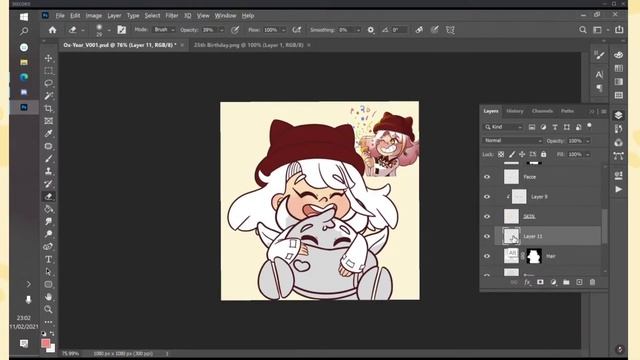Open the Normal blend mode dropdown
The width and height of the screenshot is (640, 360).
point(513,140)
